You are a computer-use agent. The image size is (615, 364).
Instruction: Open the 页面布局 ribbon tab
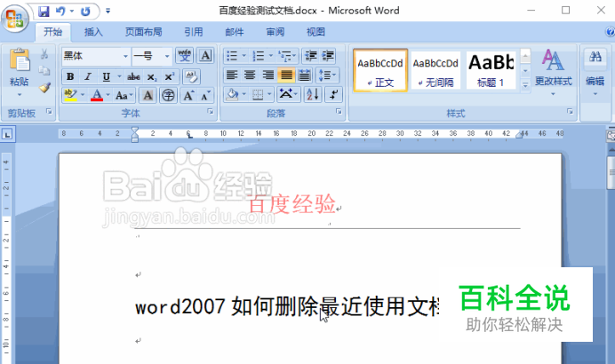click(144, 32)
